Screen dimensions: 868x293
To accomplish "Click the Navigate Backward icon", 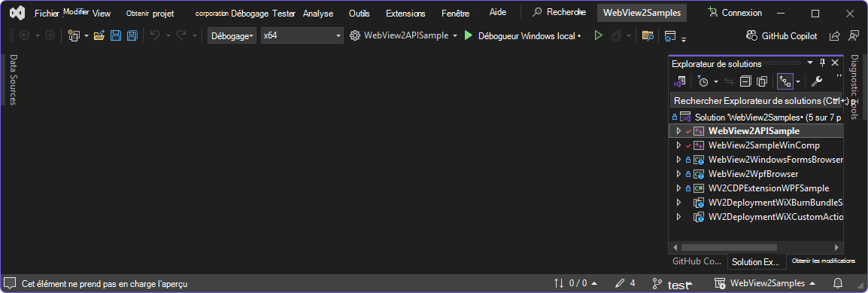I will pos(25,35).
